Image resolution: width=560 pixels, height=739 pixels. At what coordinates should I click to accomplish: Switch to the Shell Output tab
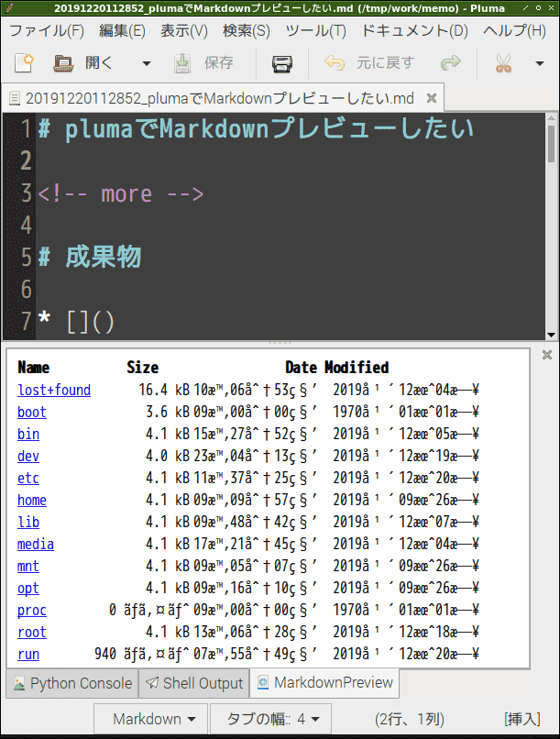(x=194, y=683)
